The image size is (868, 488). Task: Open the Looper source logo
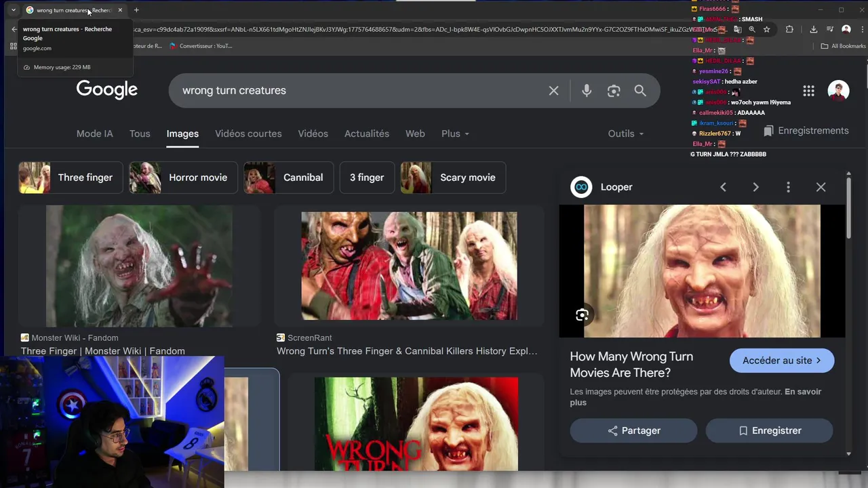click(581, 187)
